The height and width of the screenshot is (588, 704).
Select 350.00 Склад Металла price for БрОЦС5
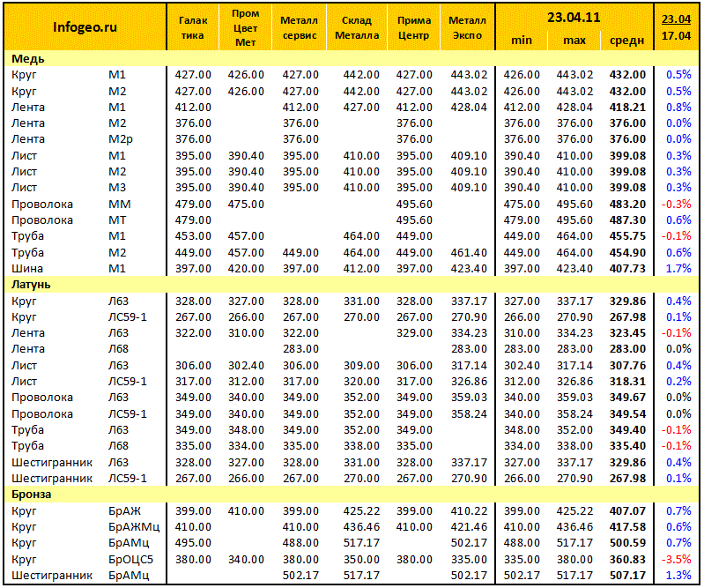(x=361, y=560)
